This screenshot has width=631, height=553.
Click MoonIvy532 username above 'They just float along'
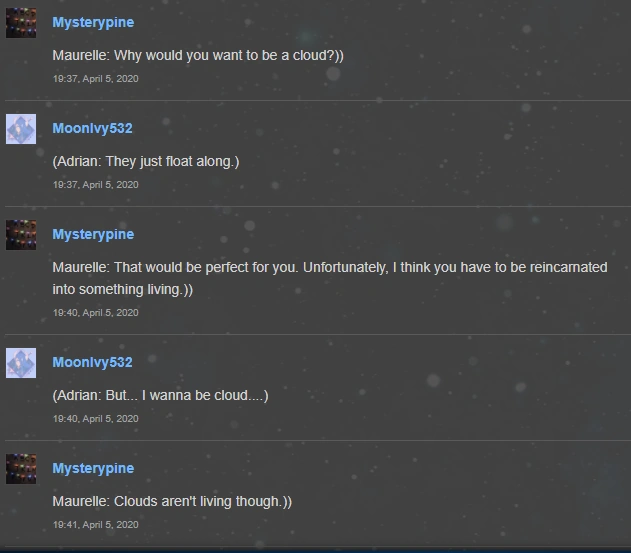[92, 128]
